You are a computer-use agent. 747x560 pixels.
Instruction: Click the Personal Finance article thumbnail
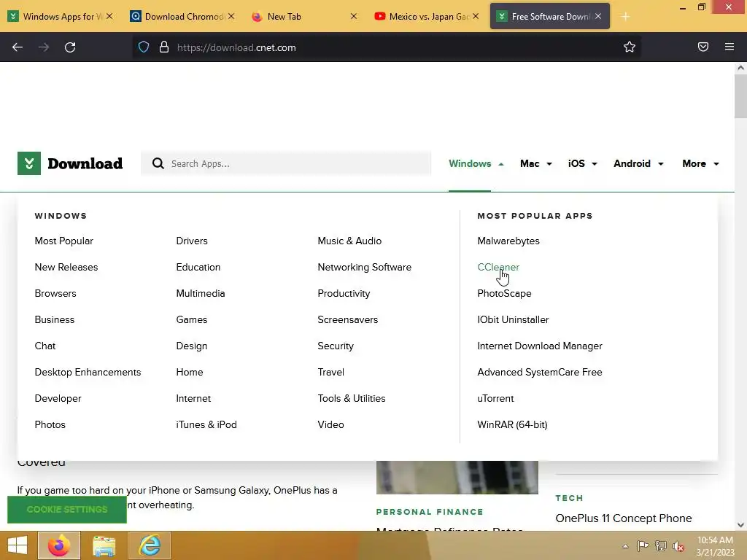(x=457, y=477)
